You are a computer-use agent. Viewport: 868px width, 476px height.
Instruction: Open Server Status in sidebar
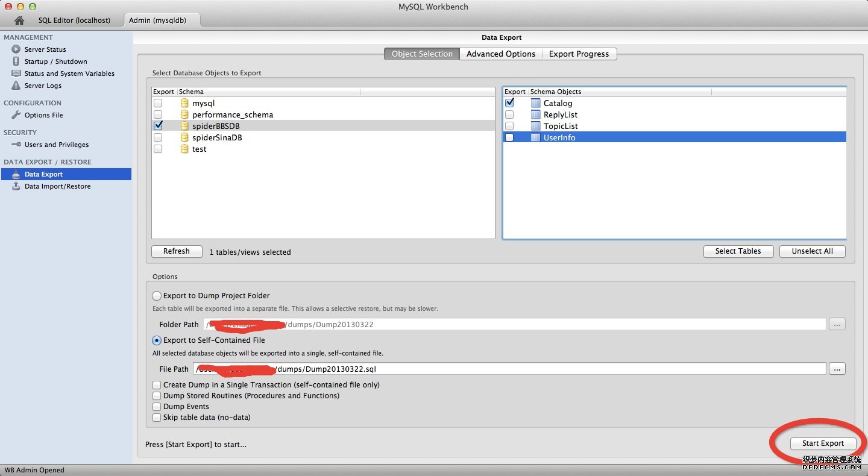pyautogui.click(x=45, y=49)
